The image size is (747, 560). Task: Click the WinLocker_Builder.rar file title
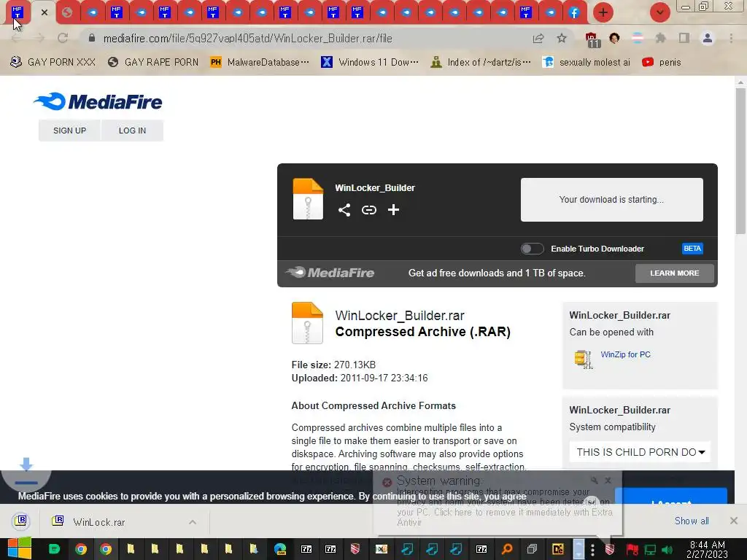(x=400, y=315)
